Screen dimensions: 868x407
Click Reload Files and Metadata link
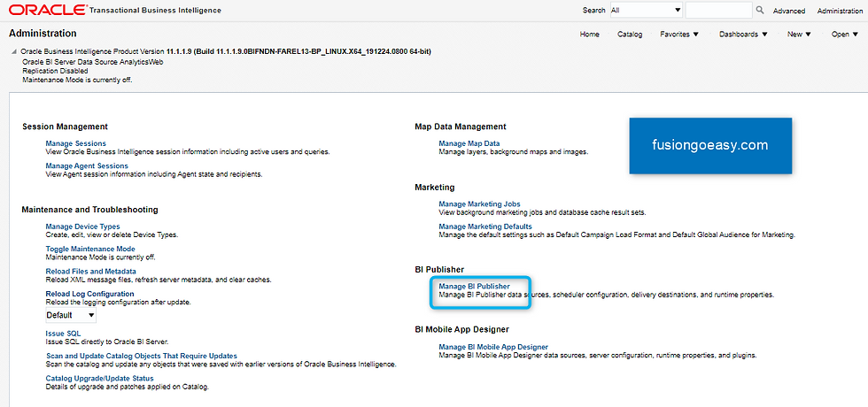[x=90, y=272]
